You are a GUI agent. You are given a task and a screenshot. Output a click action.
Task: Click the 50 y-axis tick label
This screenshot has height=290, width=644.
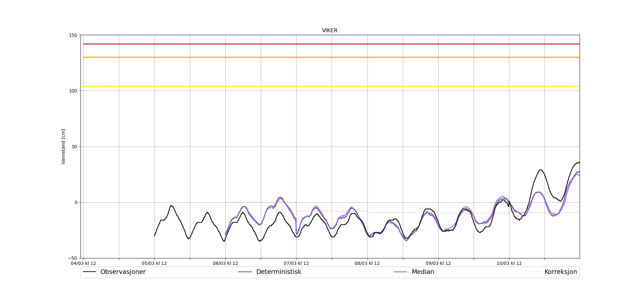(x=74, y=147)
